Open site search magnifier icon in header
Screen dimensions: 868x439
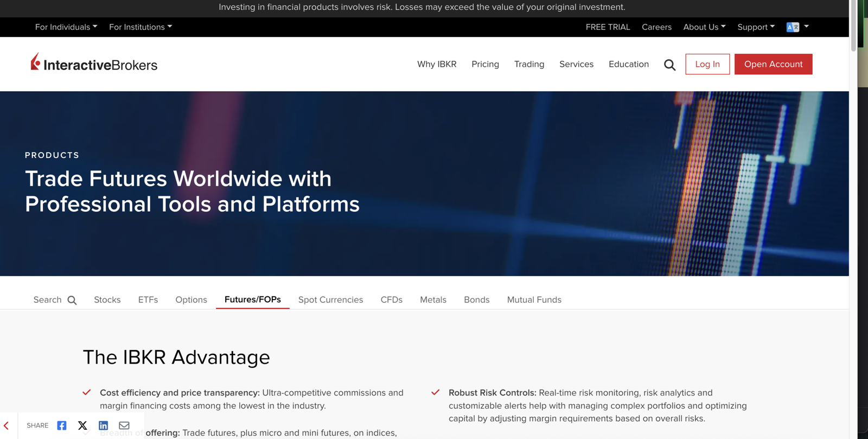coord(670,65)
